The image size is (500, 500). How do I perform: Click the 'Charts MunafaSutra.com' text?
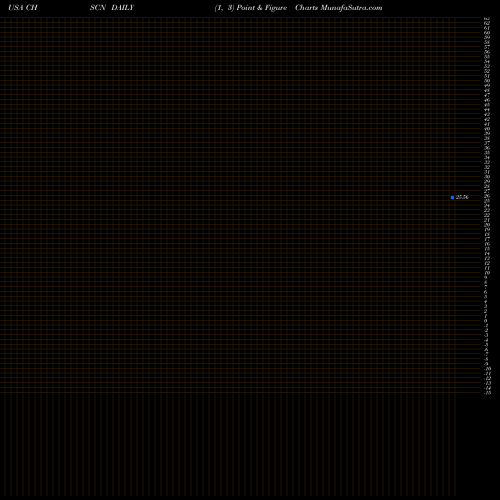[x=339, y=8]
